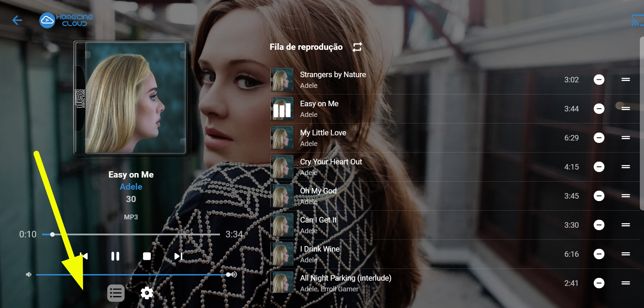This screenshot has height=308, width=644.
Task: Go back using the arrow icon
Action: pyautogui.click(x=17, y=20)
